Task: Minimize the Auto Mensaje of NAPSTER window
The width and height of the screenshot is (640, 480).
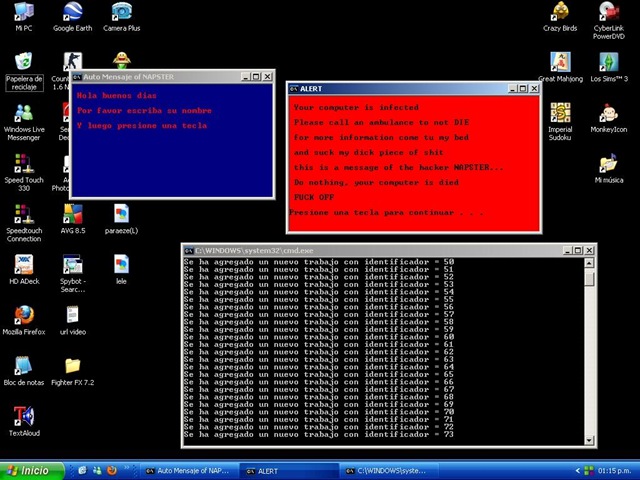Action: [x=245, y=76]
